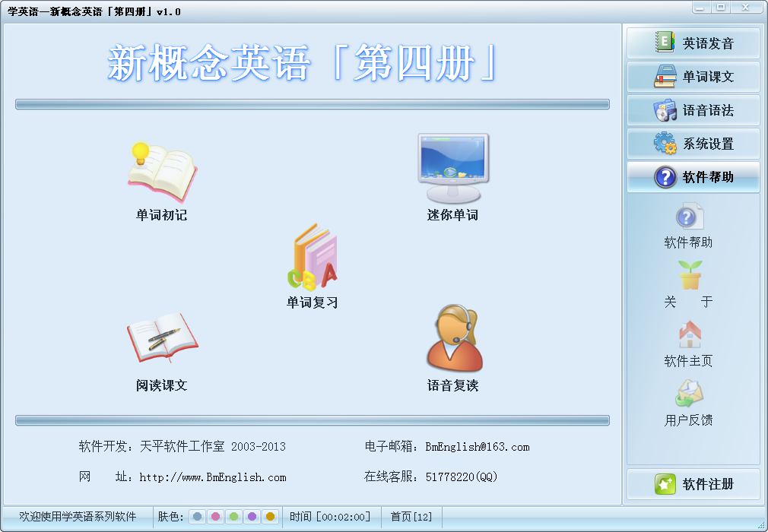The height and width of the screenshot is (532, 768).
Task: Open 阅读课文 notebook with pen icon
Action: point(162,337)
